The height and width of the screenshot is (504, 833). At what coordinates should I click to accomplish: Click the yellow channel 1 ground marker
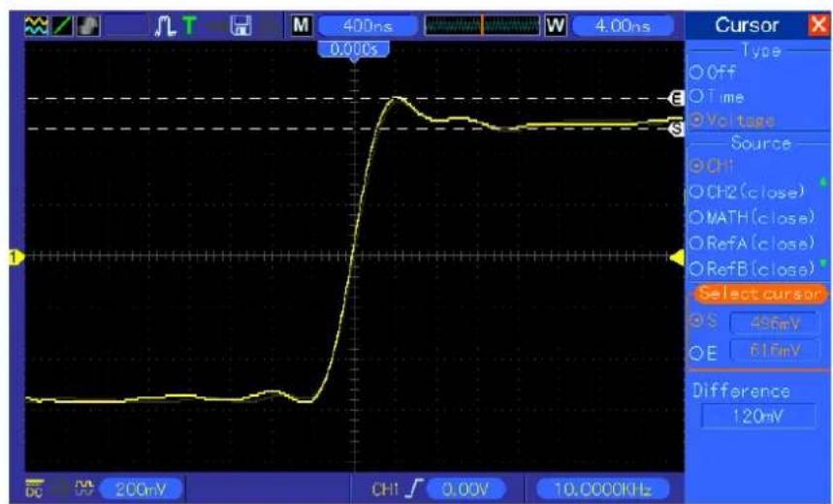tap(16, 258)
